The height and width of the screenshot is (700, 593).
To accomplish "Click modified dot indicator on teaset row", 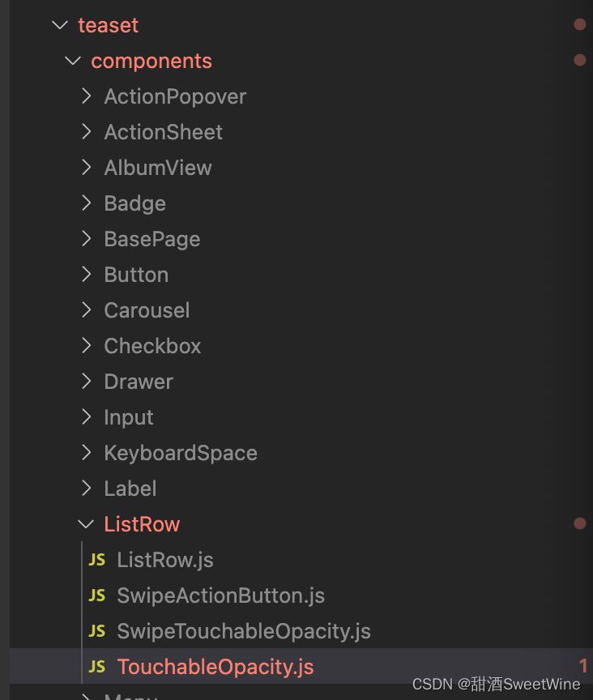I will coord(579,25).
